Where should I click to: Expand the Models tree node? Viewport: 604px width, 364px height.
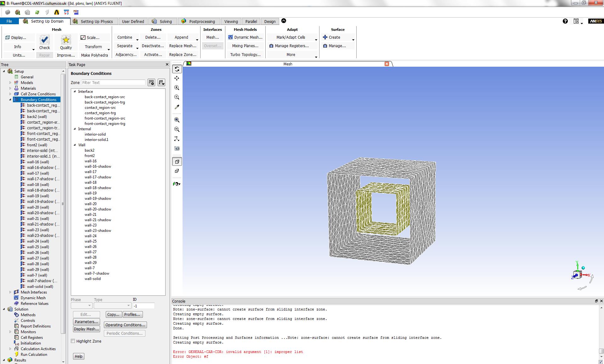10,83
